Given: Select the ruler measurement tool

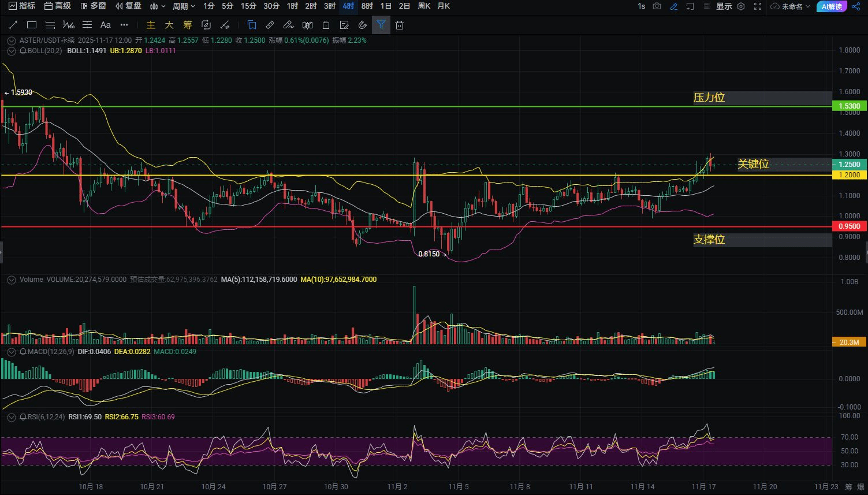Looking at the screenshot, I should [x=270, y=25].
